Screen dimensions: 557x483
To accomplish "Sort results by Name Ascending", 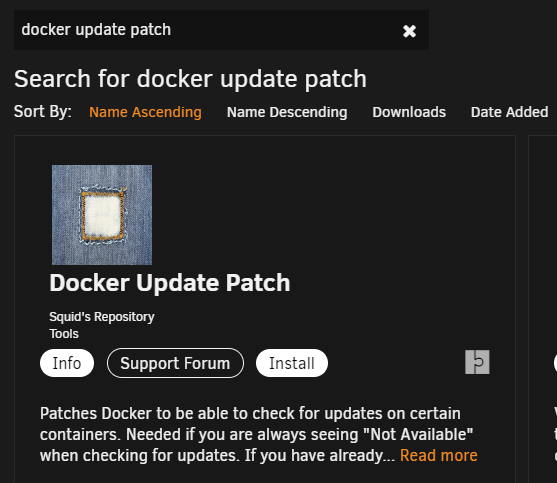I will coord(145,112).
